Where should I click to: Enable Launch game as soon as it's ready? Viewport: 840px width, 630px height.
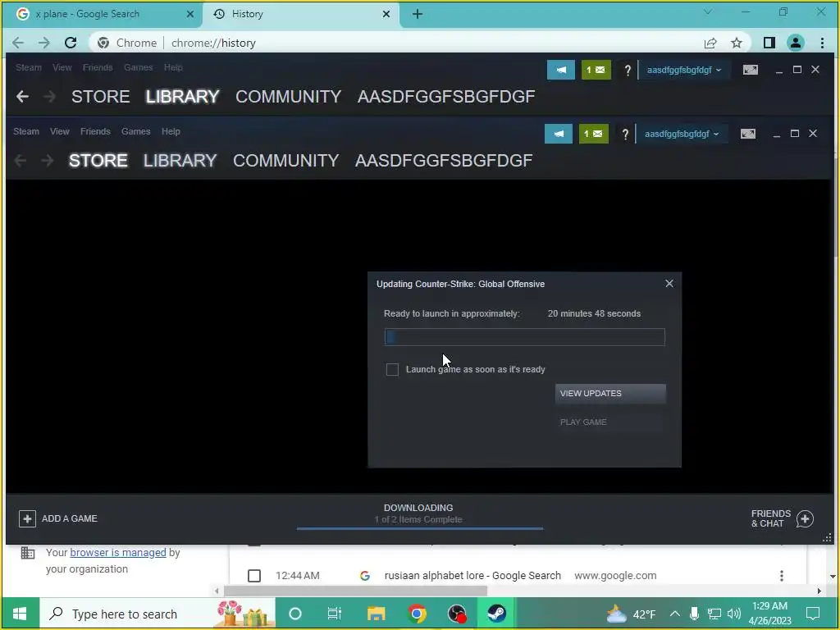coord(392,370)
